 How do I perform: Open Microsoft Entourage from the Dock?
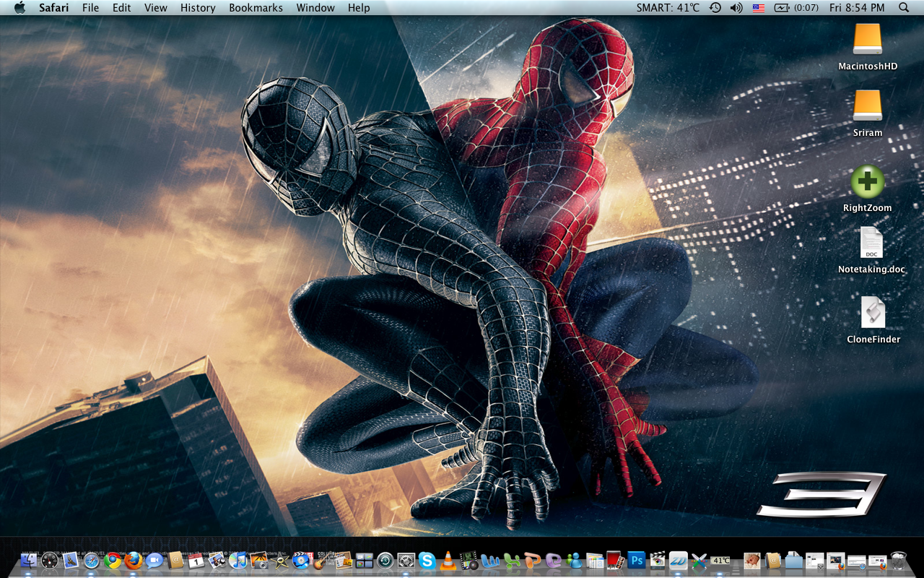tap(554, 560)
